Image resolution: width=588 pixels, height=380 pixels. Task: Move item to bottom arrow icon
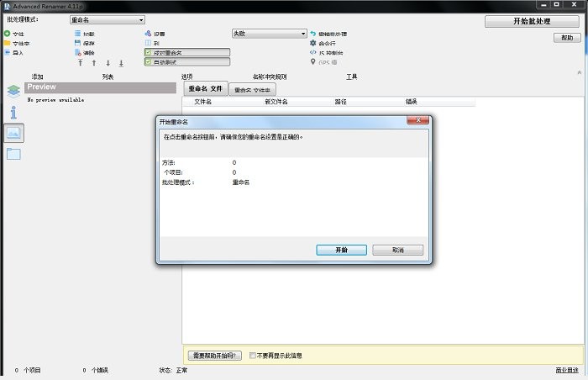[x=121, y=63]
